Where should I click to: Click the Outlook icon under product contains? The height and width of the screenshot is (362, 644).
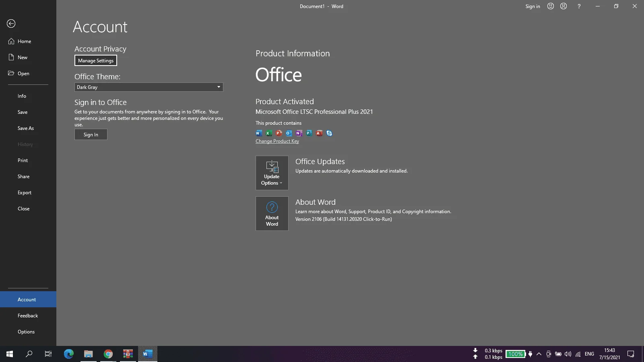pos(289,133)
